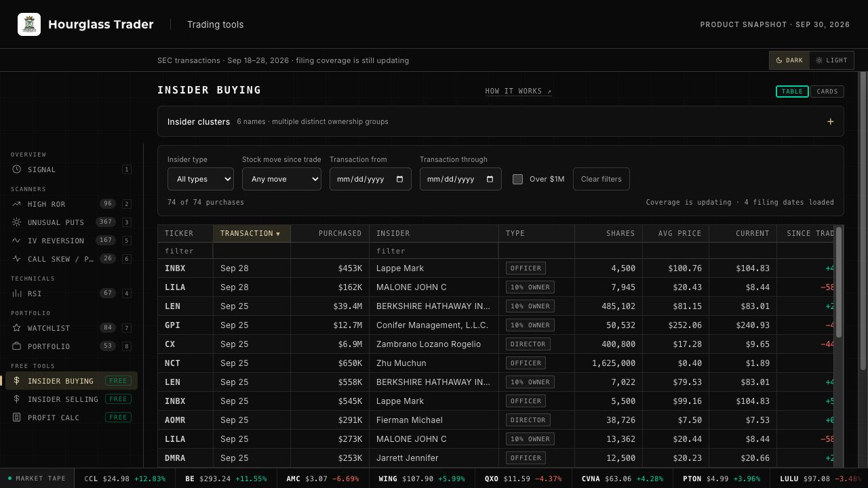
Task: Open the Transaction through calendar picker icon
Action: pyautogui.click(x=490, y=179)
